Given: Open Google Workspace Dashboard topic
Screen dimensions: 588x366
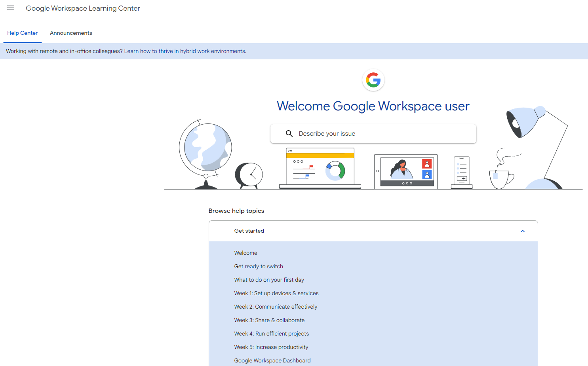Looking at the screenshot, I should (x=272, y=360).
